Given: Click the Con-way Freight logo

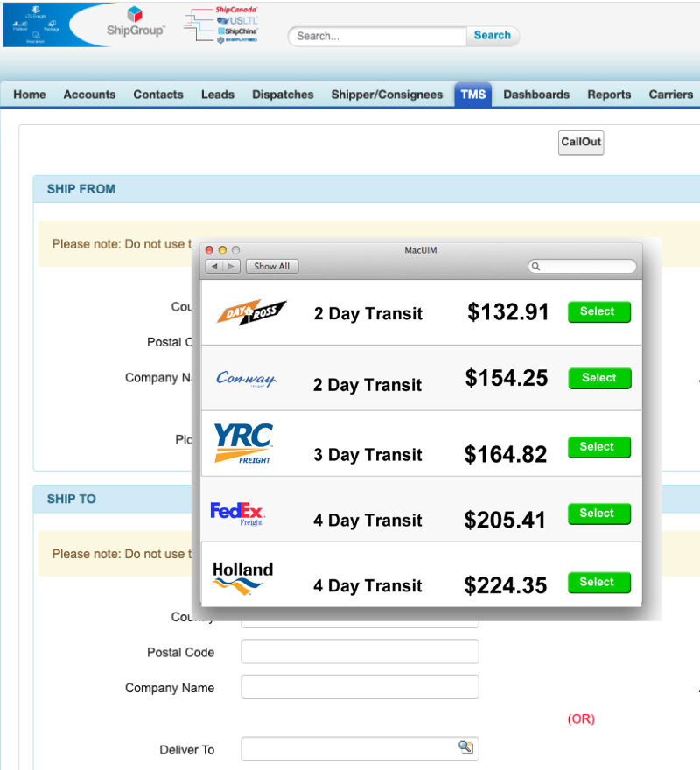Looking at the screenshot, I should pos(247,379).
